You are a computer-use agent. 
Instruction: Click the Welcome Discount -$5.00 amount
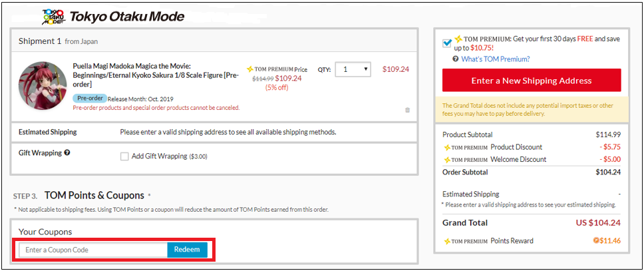[x=609, y=159]
